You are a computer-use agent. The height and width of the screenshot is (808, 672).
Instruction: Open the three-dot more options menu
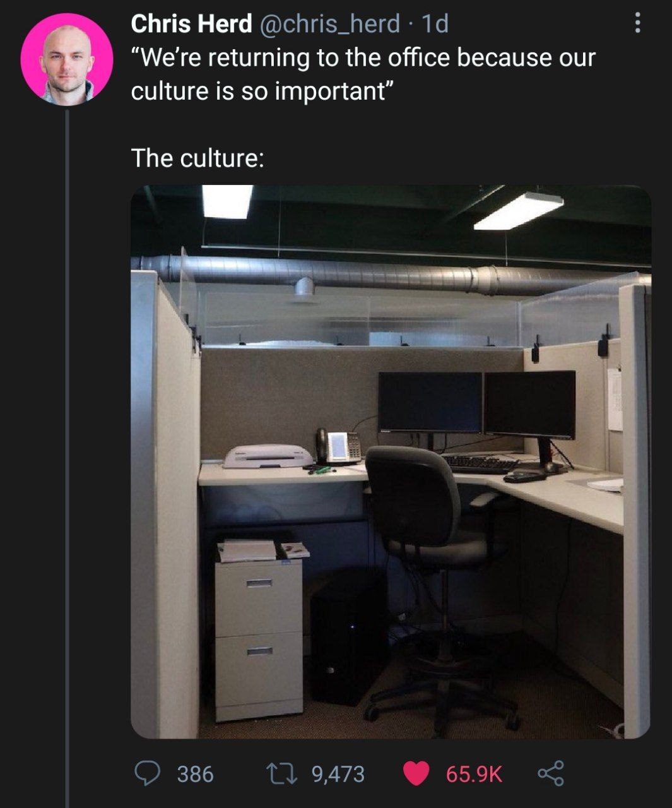tap(637, 24)
